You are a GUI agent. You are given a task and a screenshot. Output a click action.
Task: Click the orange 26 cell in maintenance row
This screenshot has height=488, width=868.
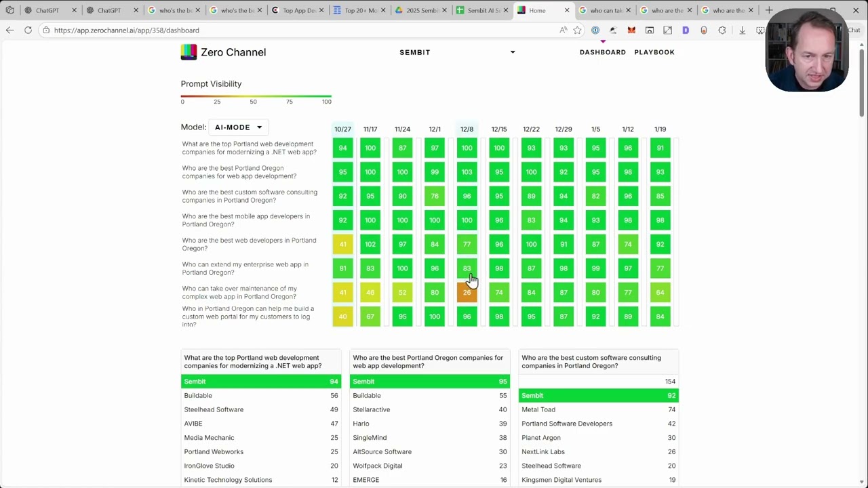tap(467, 292)
